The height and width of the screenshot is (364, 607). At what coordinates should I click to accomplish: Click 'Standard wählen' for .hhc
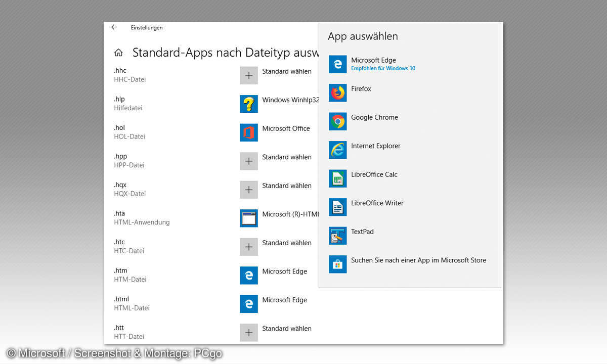click(x=287, y=71)
